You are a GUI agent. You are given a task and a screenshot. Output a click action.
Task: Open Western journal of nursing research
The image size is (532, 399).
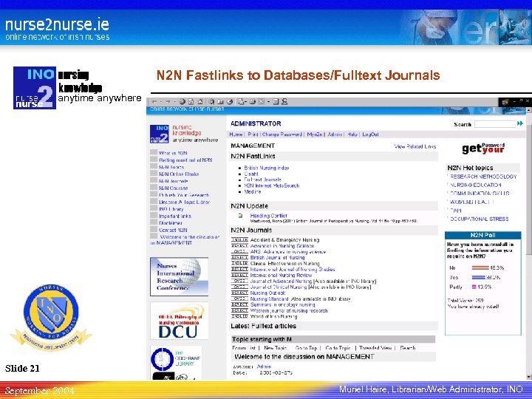(289, 310)
